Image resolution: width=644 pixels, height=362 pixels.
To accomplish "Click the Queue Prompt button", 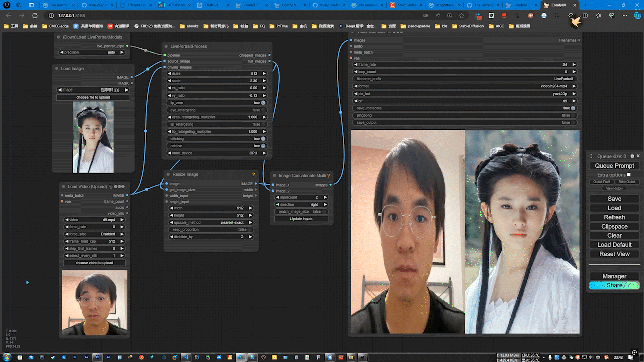I will coord(614,166).
